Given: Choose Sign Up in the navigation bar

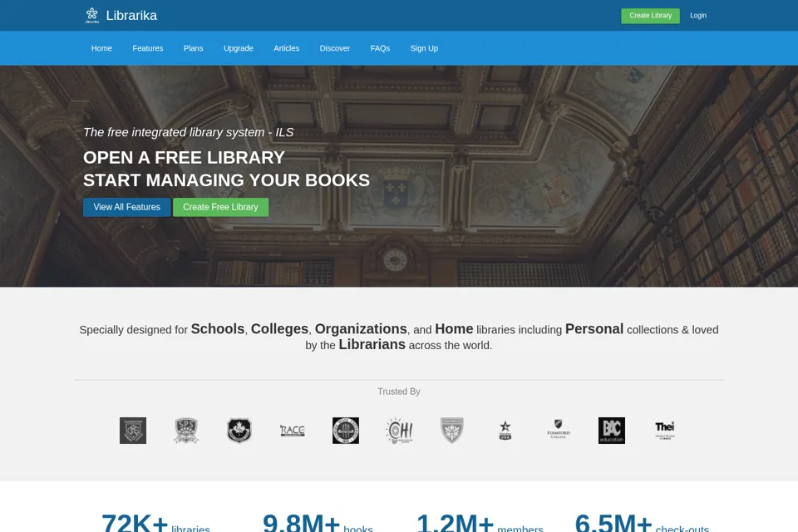Looking at the screenshot, I should [x=424, y=48].
